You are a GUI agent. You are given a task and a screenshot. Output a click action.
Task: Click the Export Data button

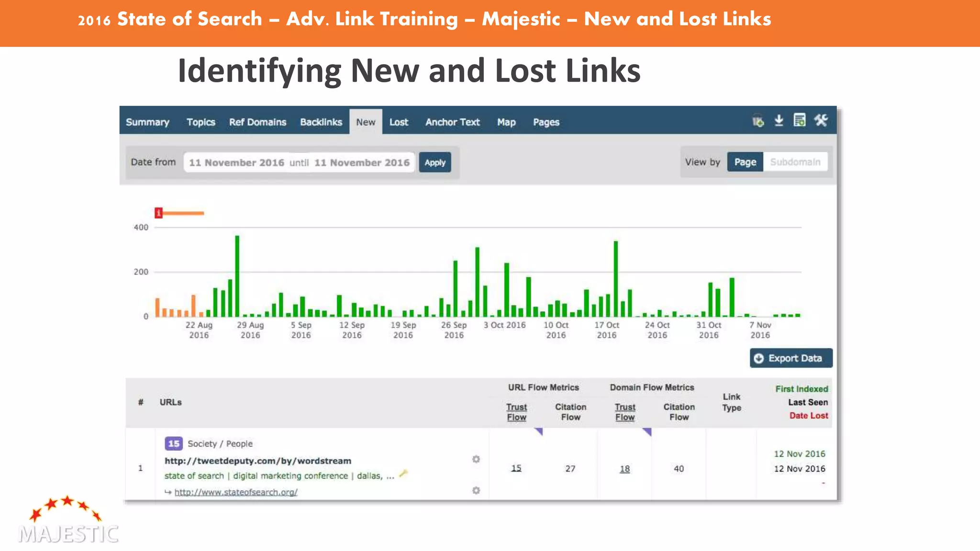tap(791, 358)
